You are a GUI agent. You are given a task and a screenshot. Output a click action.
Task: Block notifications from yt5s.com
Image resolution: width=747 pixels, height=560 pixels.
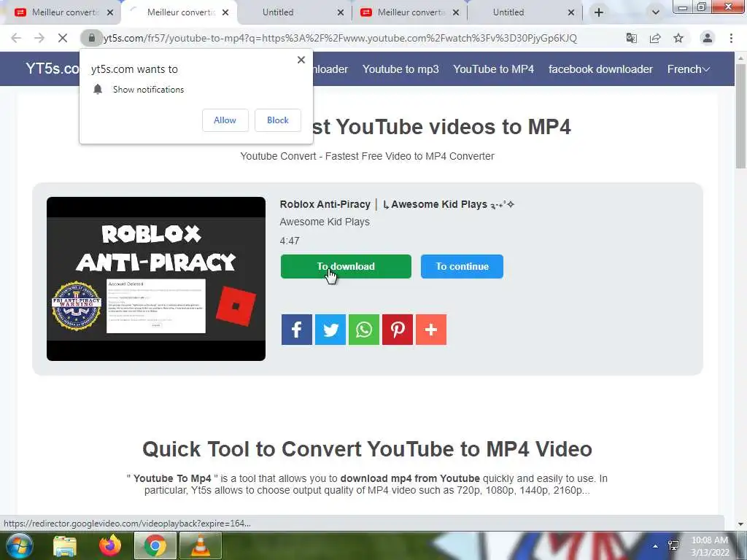278,120
